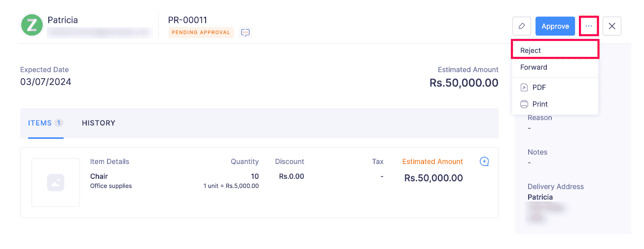Choose PDF in the dropdown menu
This screenshot has height=249, width=644.
click(x=555, y=87)
